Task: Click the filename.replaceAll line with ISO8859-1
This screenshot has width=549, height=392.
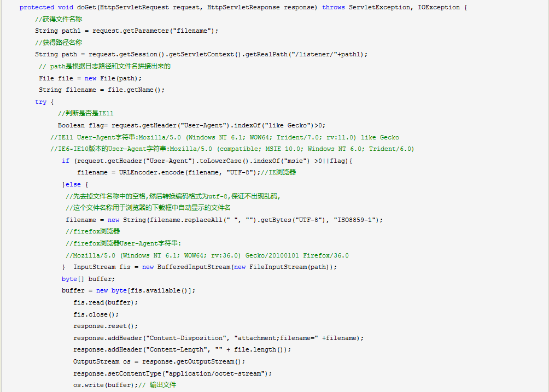Action: click(224, 220)
